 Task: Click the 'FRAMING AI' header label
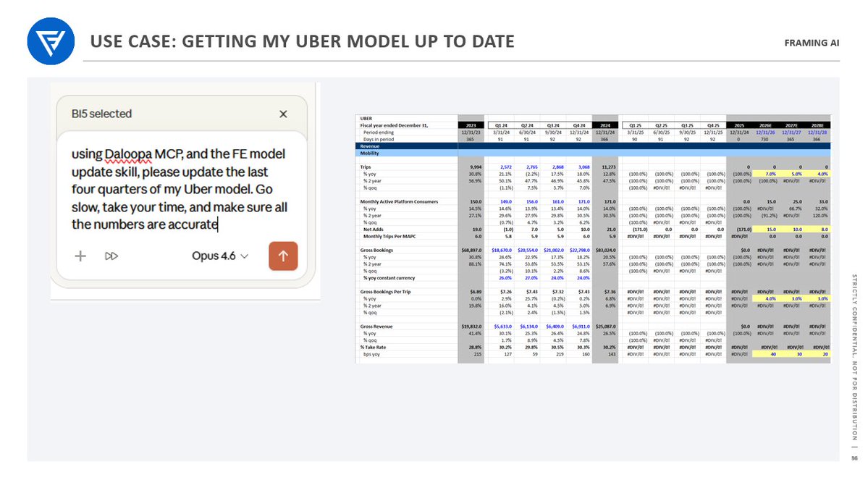pos(812,43)
